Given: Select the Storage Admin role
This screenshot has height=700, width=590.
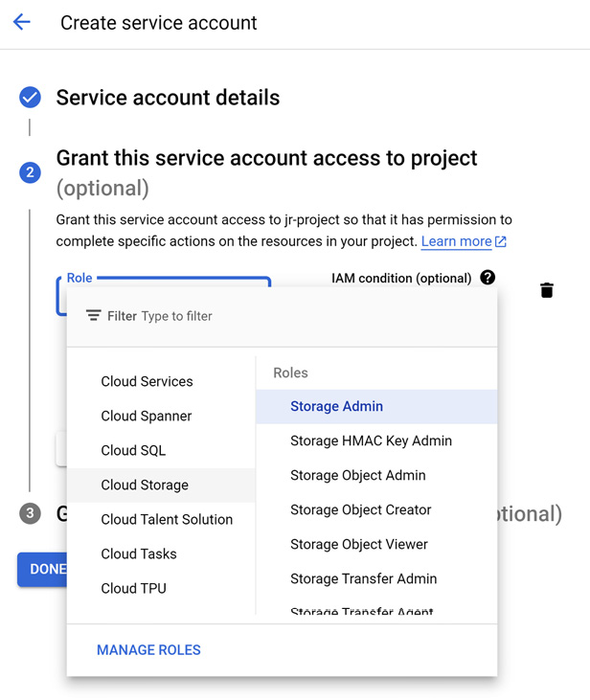Looking at the screenshot, I should point(336,406).
